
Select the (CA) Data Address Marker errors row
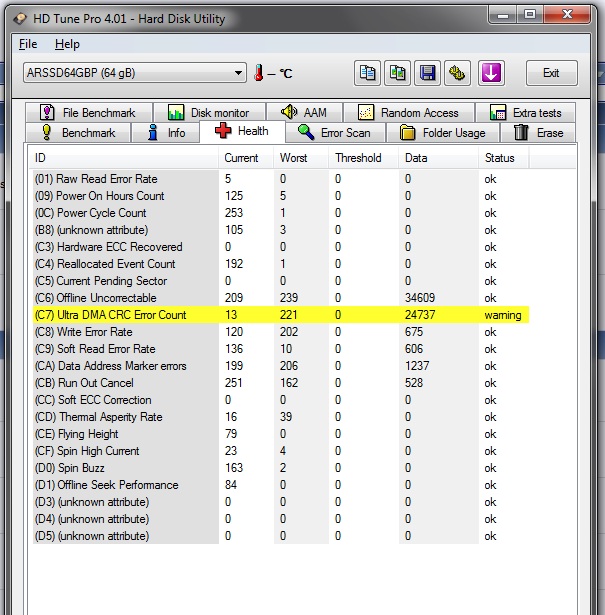pyautogui.click(x=281, y=366)
